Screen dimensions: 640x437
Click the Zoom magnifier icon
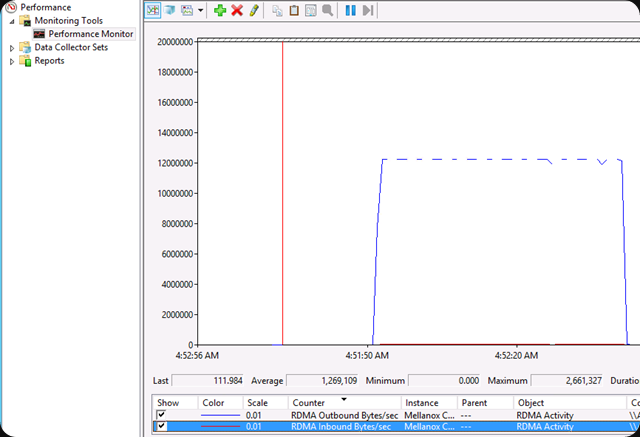pos(327,10)
